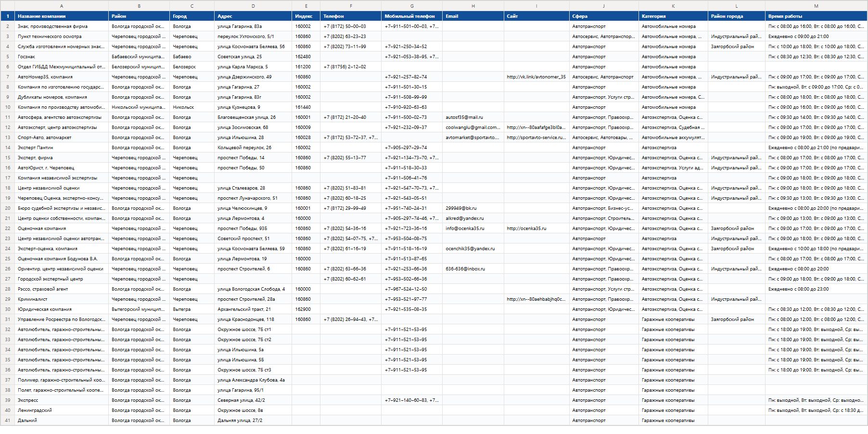
Task: Click the 299949@bk.ru email address
Action: coord(461,208)
